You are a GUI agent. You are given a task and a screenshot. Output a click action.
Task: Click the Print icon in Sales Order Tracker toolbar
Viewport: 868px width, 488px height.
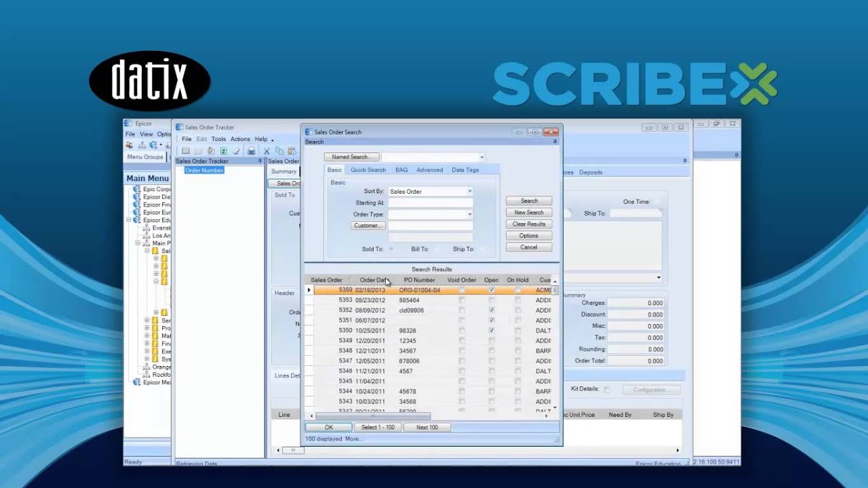(251, 151)
